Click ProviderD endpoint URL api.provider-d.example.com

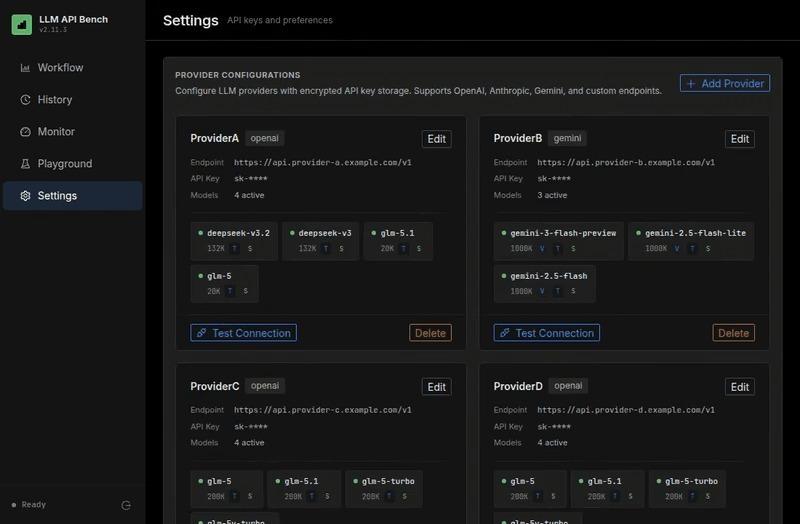pos(626,410)
